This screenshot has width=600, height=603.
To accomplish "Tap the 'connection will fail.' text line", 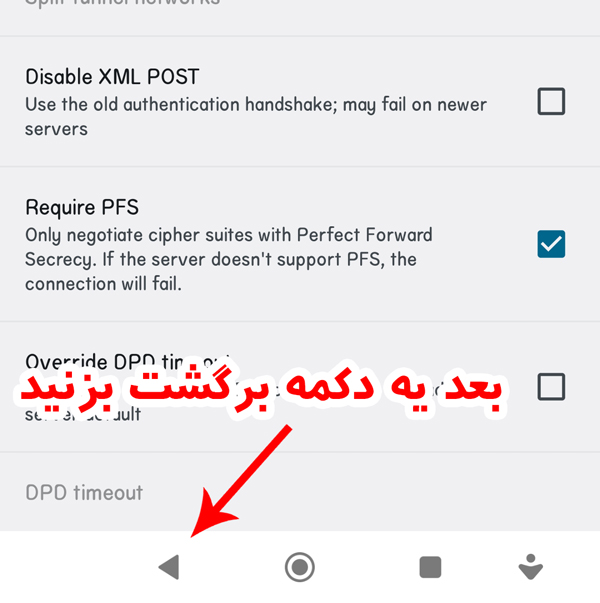I will 103,284.
